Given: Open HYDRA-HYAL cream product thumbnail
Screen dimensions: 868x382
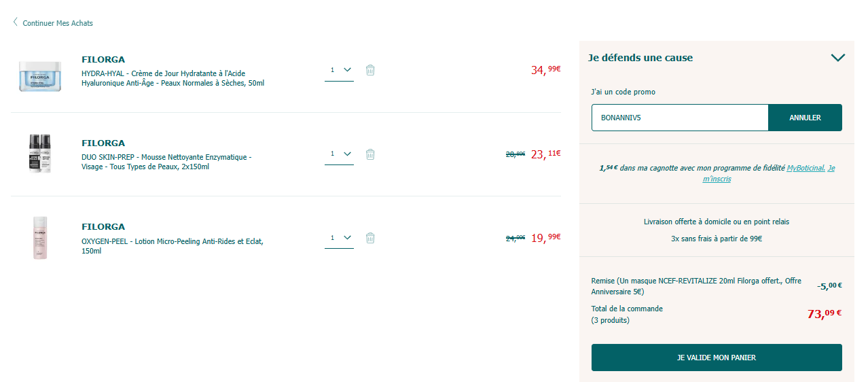Looking at the screenshot, I should coord(40,75).
